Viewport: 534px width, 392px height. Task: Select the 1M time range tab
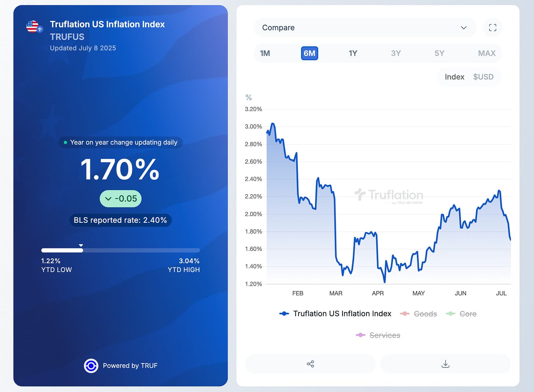[x=265, y=53]
